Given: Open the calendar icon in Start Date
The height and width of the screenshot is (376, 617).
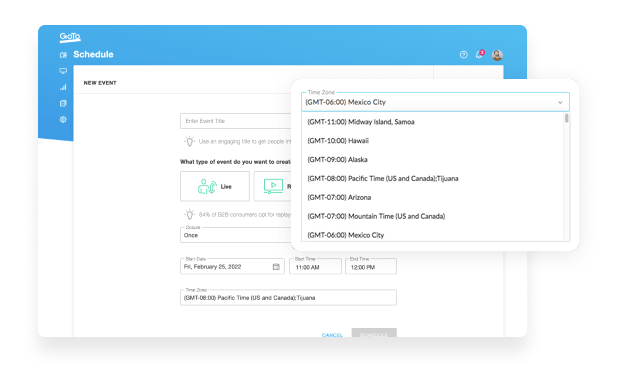Looking at the screenshot, I should pos(276,267).
